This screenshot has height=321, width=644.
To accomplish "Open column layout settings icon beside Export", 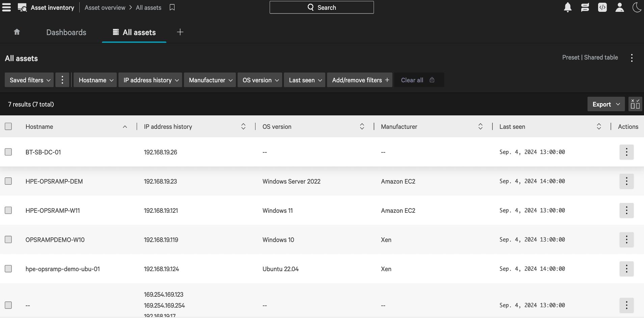I will (x=635, y=104).
